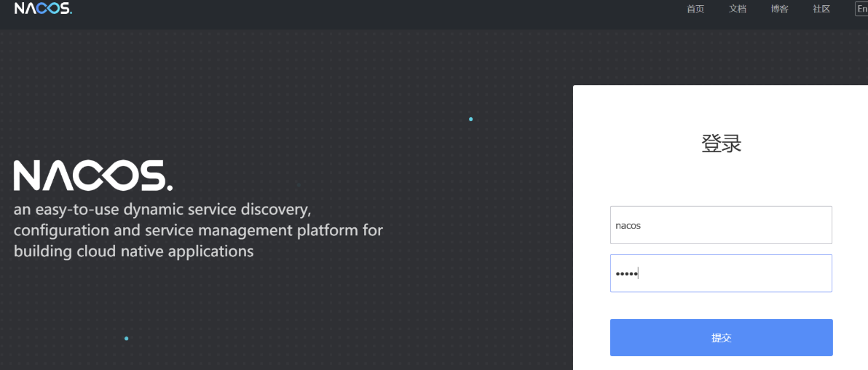The image size is (868, 370).
Task: Click the "an easy-to-use dynamic service discovery" line
Action: pyautogui.click(x=162, y=210)
